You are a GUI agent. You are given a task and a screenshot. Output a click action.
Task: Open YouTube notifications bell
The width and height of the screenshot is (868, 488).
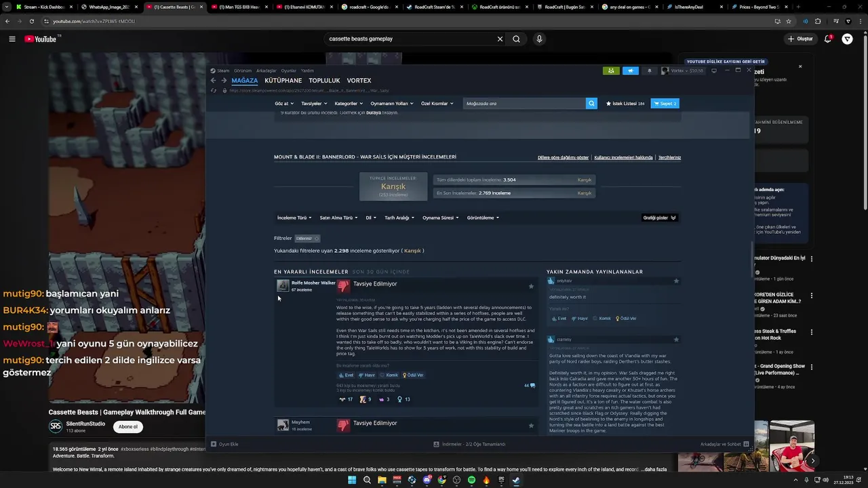click(x=828, y=39)
